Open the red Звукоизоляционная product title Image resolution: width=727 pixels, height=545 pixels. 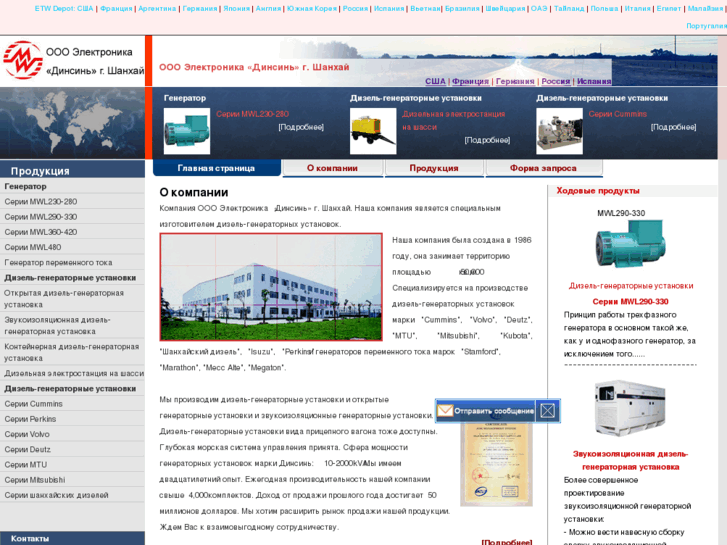coord(630,460)
